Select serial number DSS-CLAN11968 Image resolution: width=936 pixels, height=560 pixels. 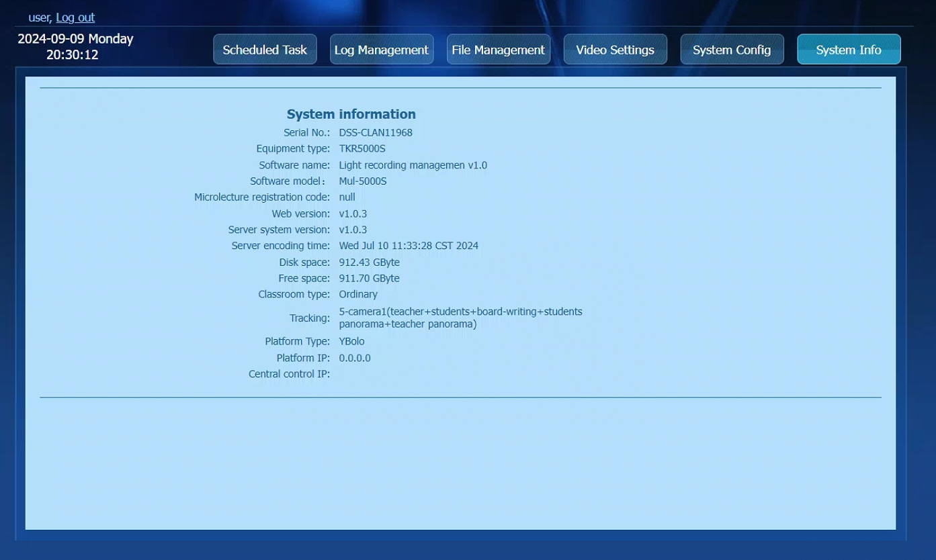(376, 132)
